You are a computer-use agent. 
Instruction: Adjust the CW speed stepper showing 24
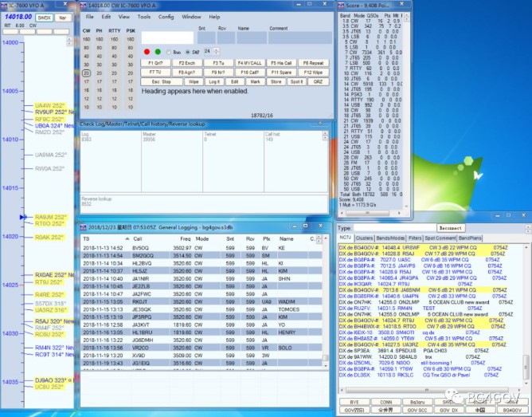(217, 52)
